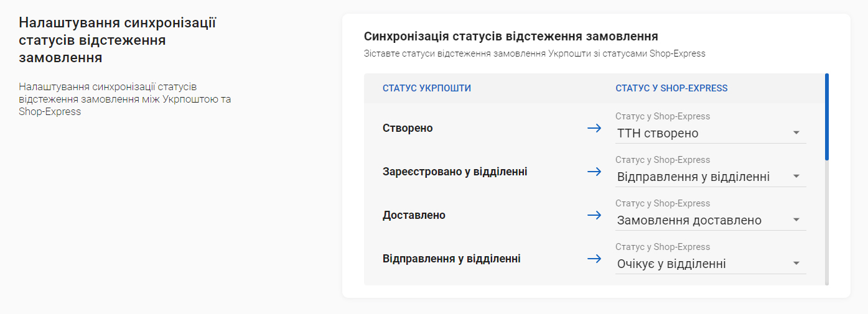The height and width of the screenshot is (314, 868).
Task: Click the arrow icon next to Доставлено
Action: 594,215
